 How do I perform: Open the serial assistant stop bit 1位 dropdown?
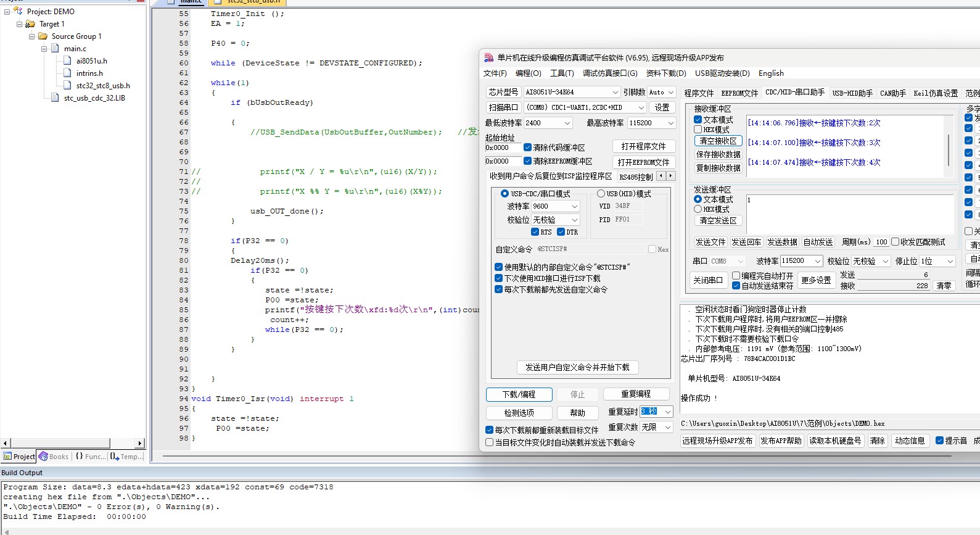(x=950, y=261)
